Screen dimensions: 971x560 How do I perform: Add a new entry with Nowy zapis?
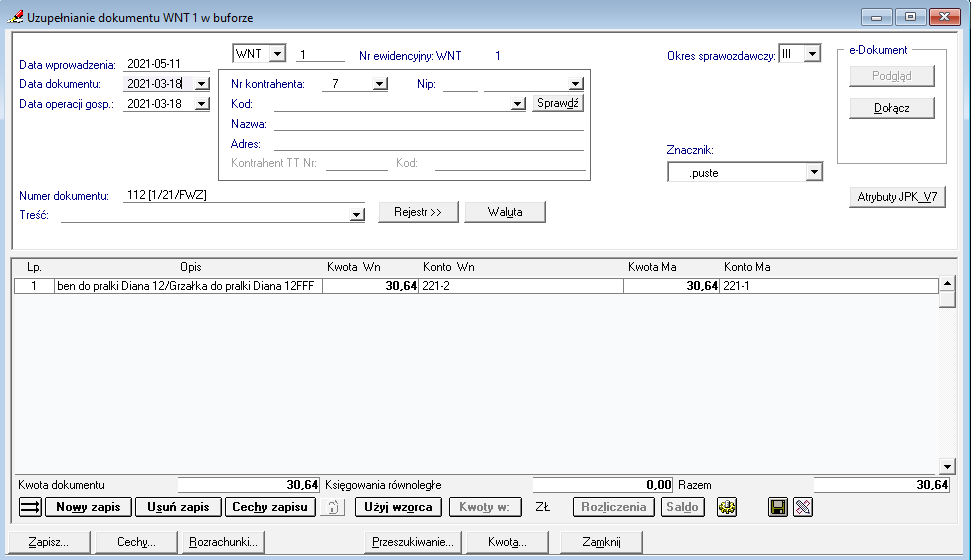88,507
